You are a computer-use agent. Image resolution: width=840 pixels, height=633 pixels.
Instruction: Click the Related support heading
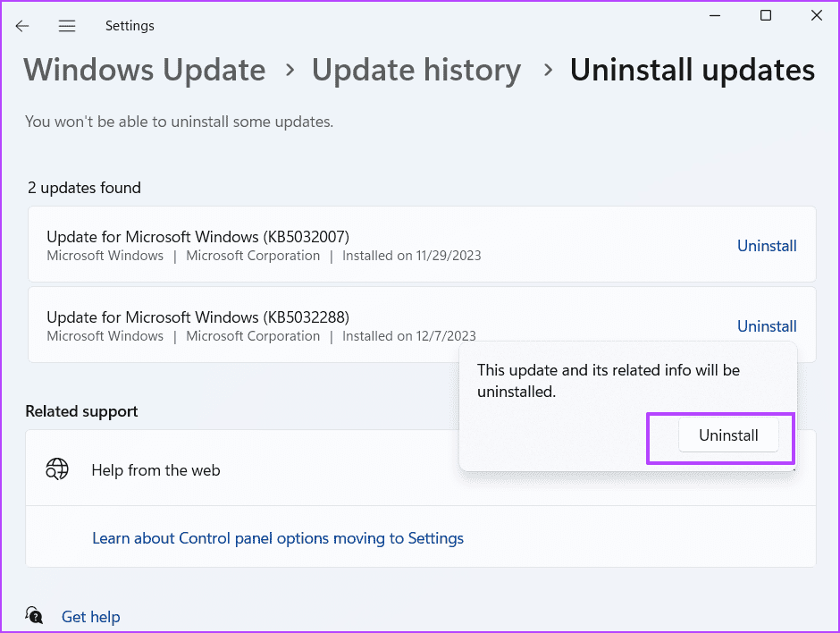pyautogui.click(x=81, y=411)
